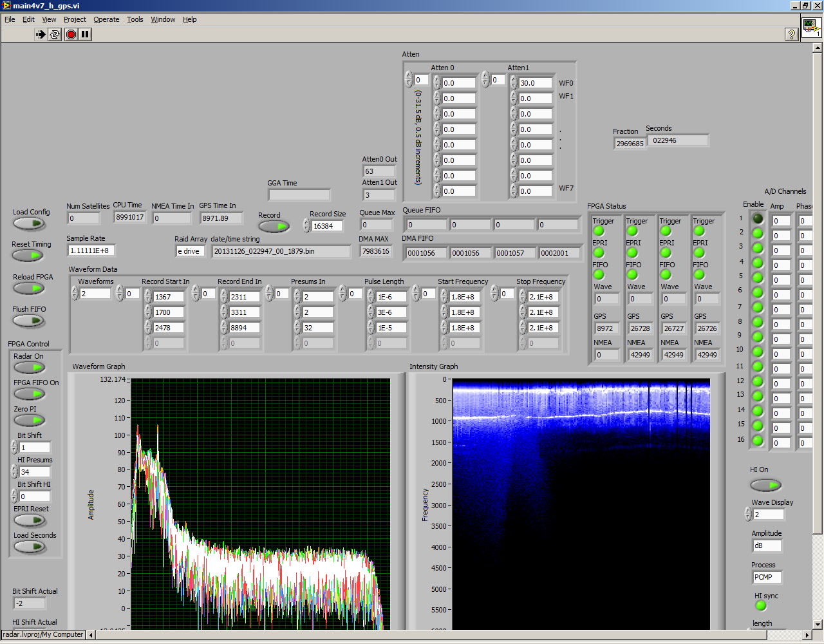824x644 pixels.
Task: Click the HI sync LED indicator
Action: point(761,606)
